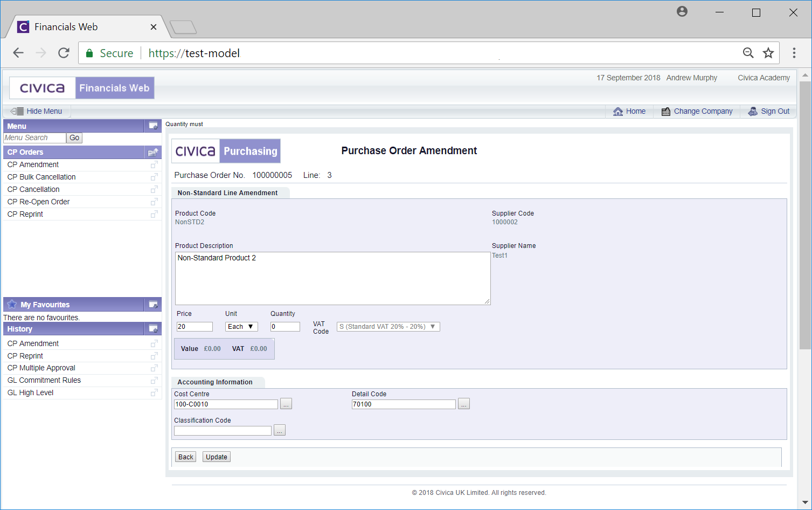Click the Change Company link

pyautogui.click(x=703, y=111)
